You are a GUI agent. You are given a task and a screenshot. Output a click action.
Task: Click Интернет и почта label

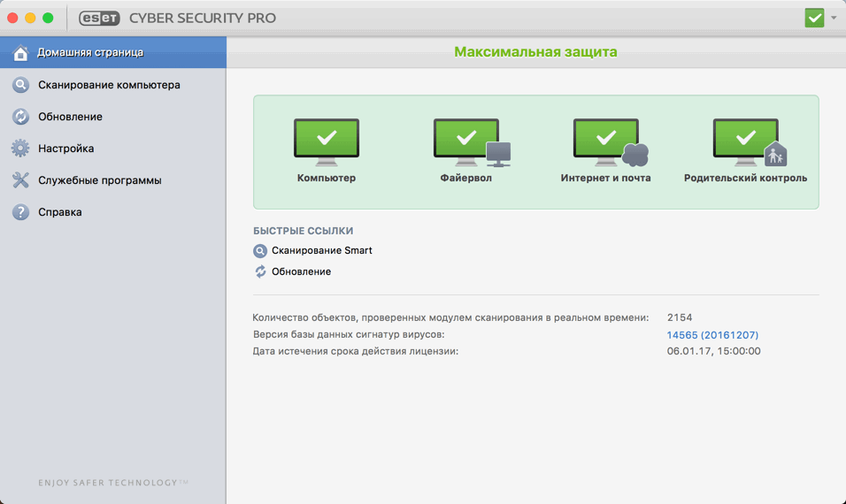point(605,178)
